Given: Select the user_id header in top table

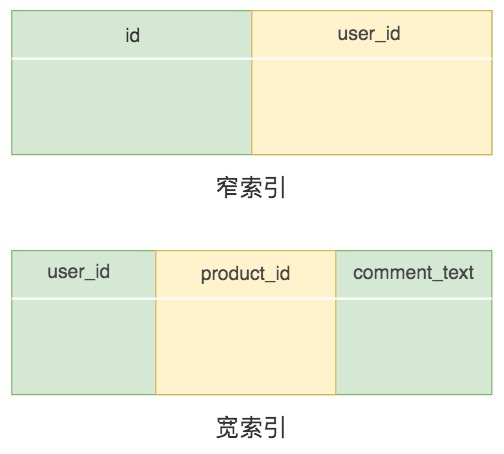Looking at the screenshot, I should (x=372, y=34).
